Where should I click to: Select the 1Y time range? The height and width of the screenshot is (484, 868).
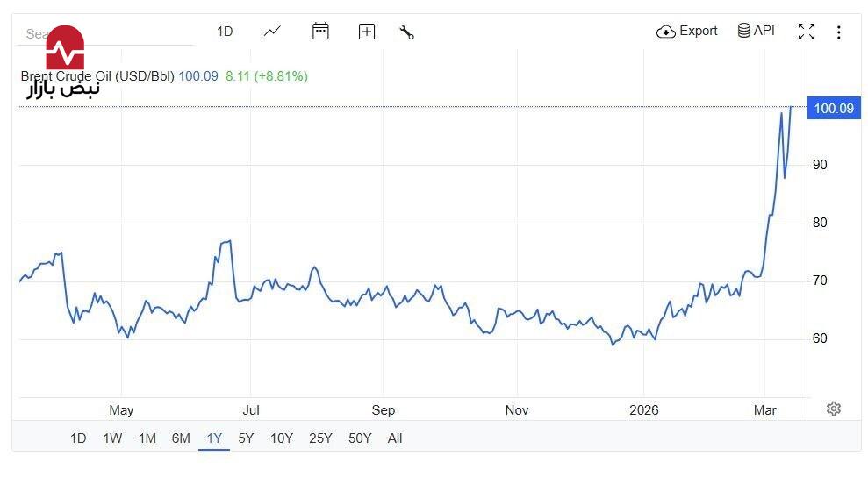point(213,438)
